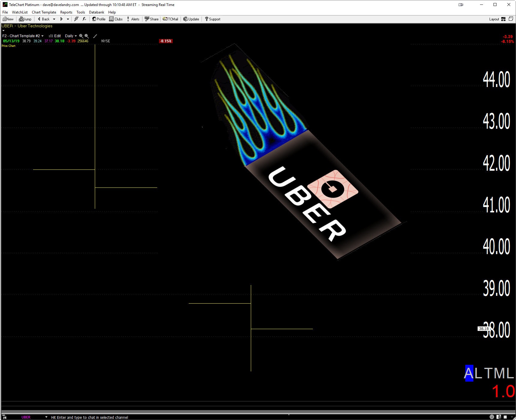Viewport: 516px width, 420px height.
Task: Open the Jump tool
Action: coord(25,19)
